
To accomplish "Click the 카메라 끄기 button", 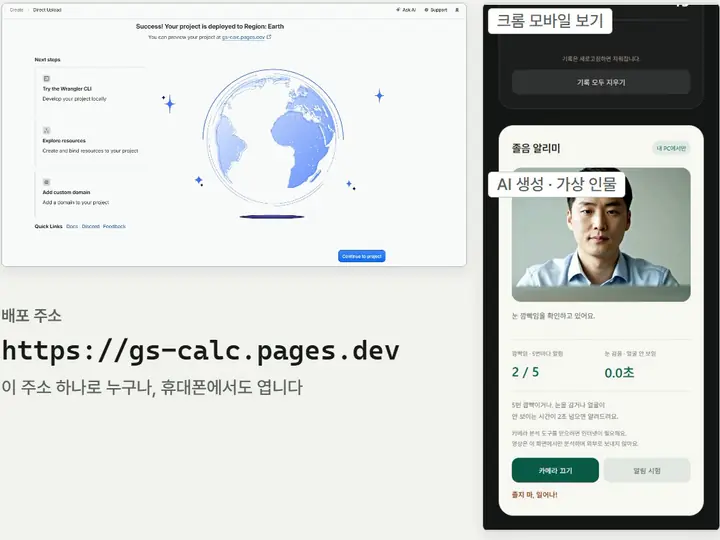I will [555, 470].
